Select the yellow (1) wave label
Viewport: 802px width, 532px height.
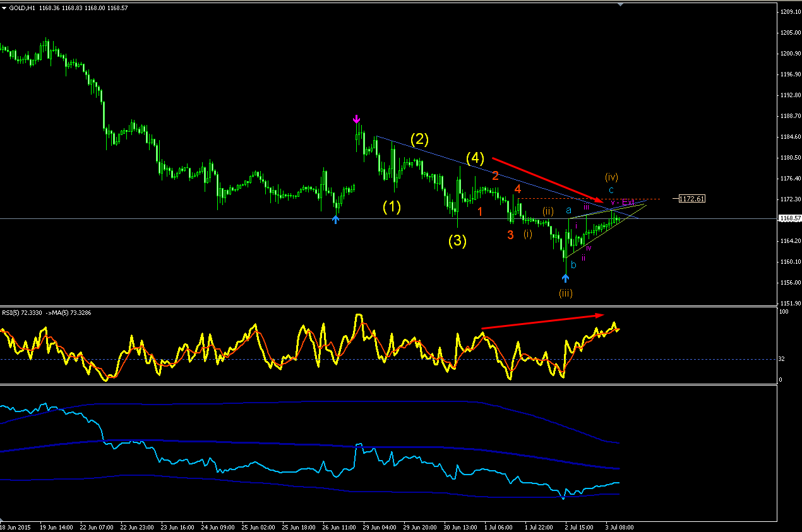coord(392,207)
